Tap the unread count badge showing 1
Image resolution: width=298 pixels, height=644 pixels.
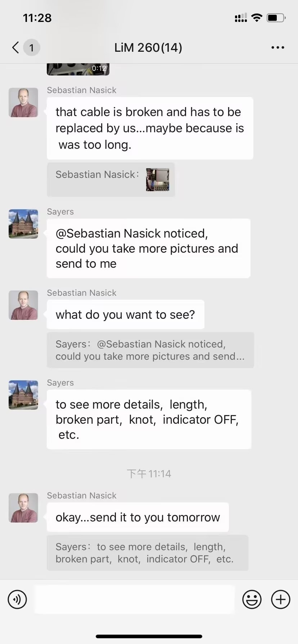tap(32, 47)
